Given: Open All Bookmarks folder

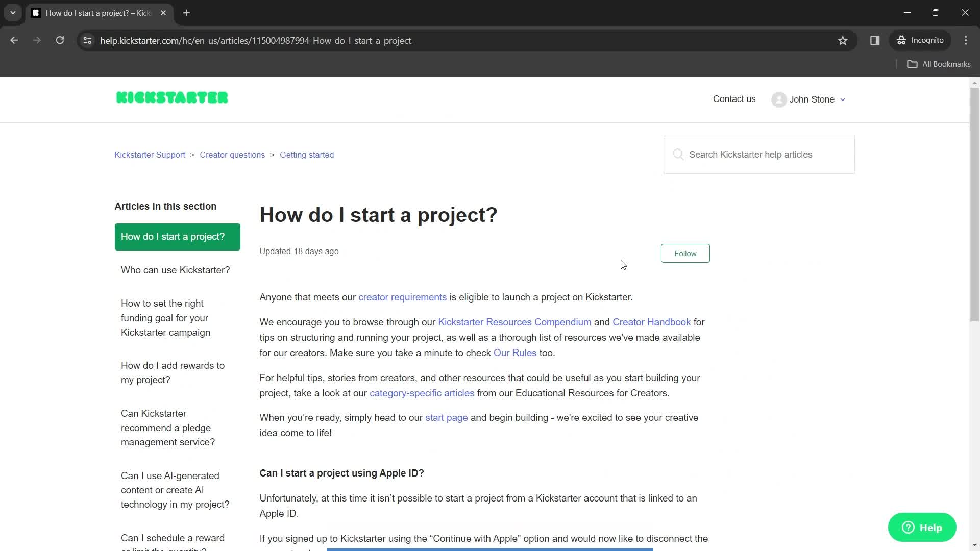Looking at the screenshot, I should (939, 64).
